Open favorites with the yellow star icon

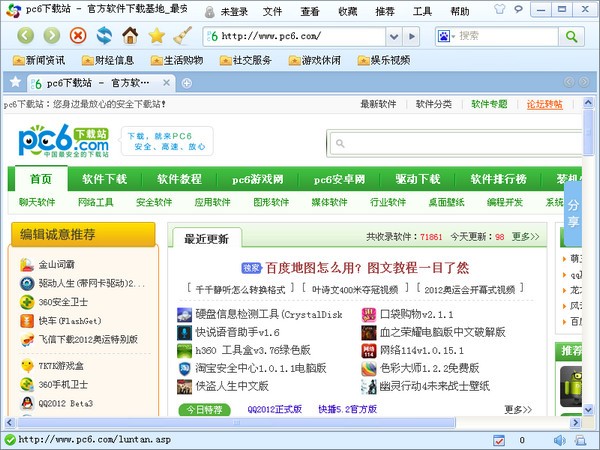click(x=157, y=36)
